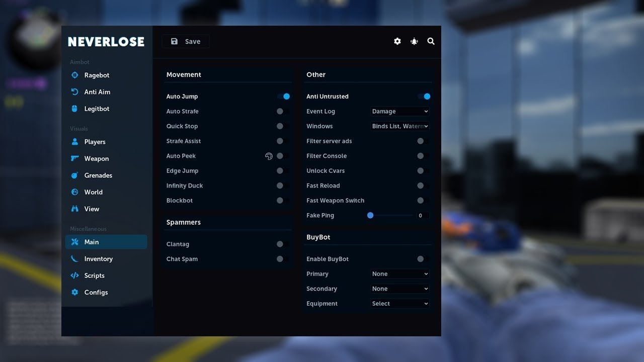Image resolution: width=644 pixels, height=362 pixels.
Task: Click the Players person icon
Action: tap(75, 142)
